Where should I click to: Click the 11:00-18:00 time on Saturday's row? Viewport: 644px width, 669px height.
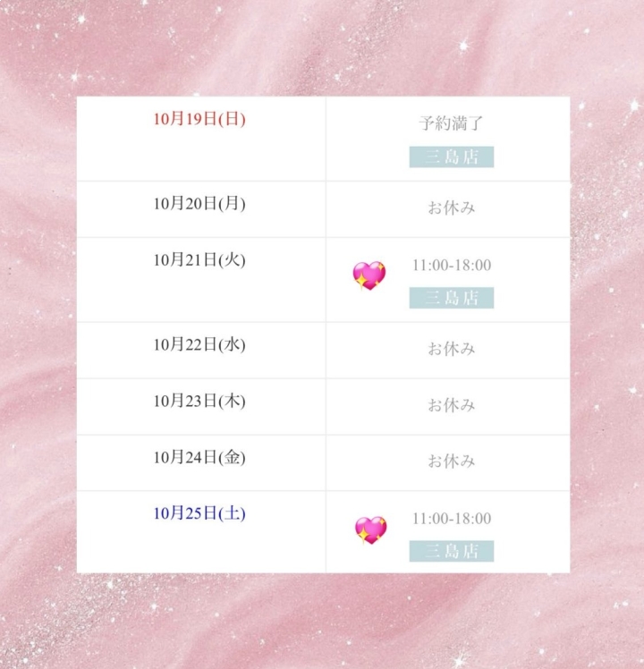tap(452, 519)
